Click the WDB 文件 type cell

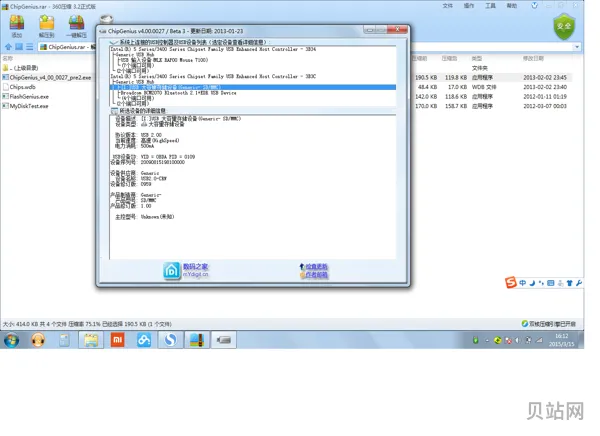coord(484,87)
